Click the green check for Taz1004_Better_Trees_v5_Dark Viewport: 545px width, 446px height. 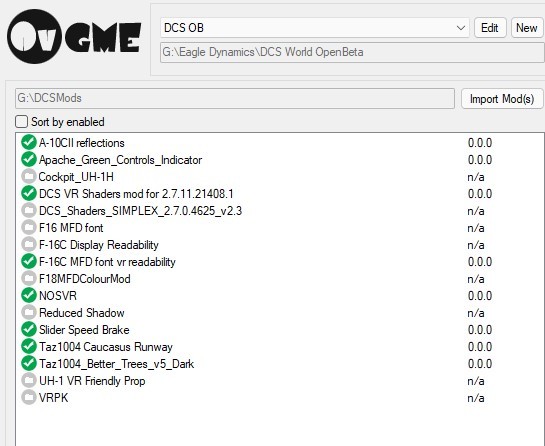[29, 364]
